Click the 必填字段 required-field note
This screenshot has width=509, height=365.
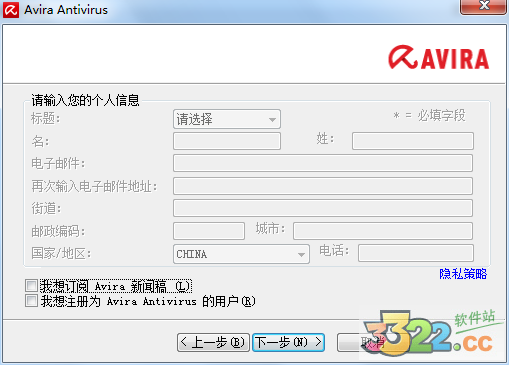429,116
